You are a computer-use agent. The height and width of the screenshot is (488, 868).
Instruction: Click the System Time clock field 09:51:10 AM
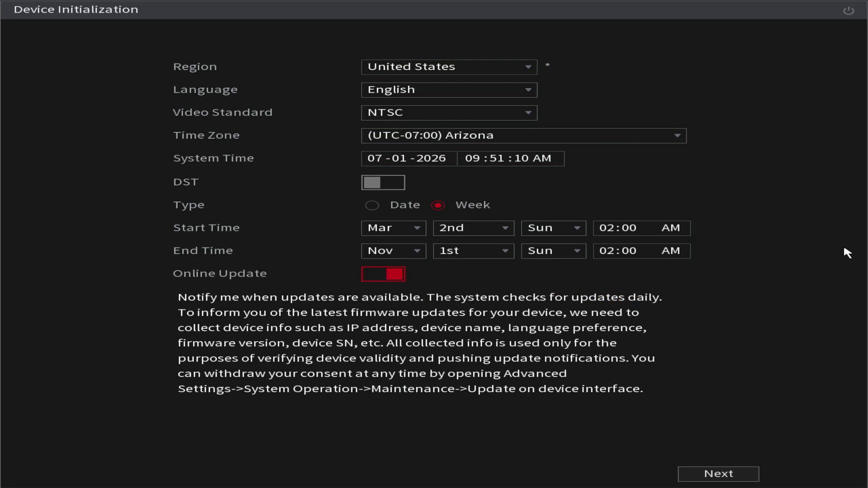tap(510, 159)
